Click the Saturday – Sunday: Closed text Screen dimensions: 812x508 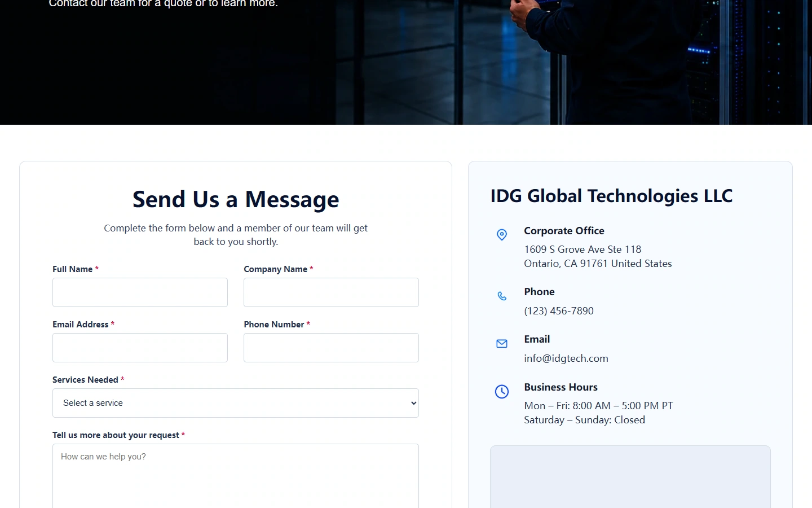click(584, 420)
